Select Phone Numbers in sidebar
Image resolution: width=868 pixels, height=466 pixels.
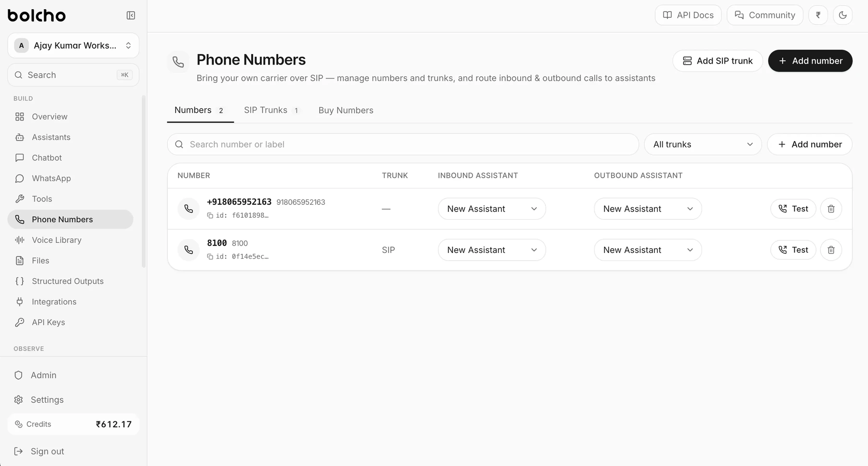tap(70, 219)
